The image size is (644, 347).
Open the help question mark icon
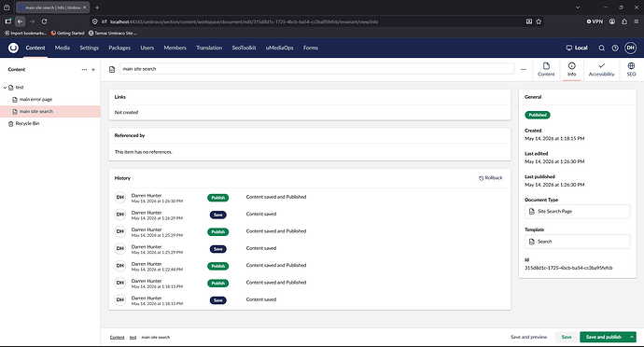tap(615, 49)
